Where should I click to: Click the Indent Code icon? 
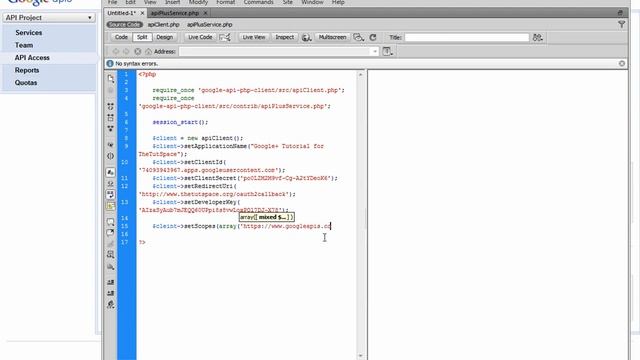pyautogui.click(x=111, y=282)
